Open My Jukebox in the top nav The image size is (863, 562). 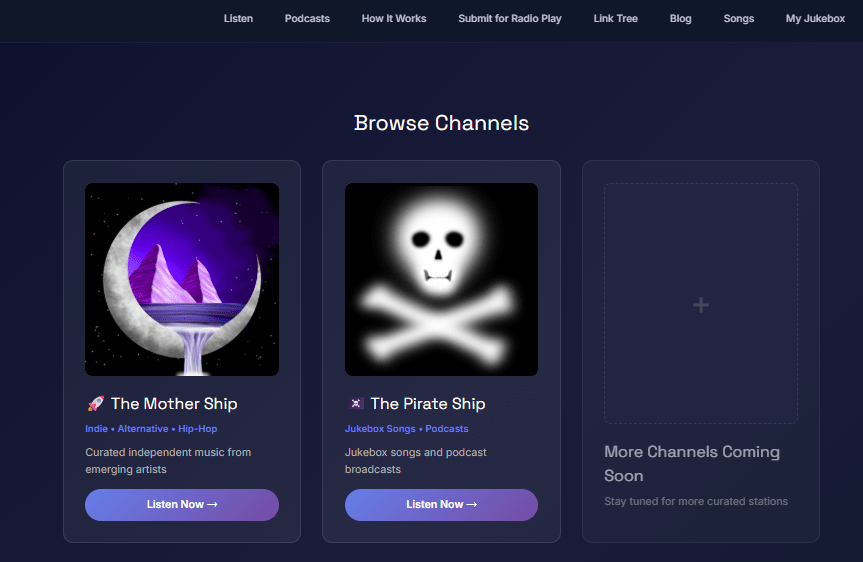point(815,19)
